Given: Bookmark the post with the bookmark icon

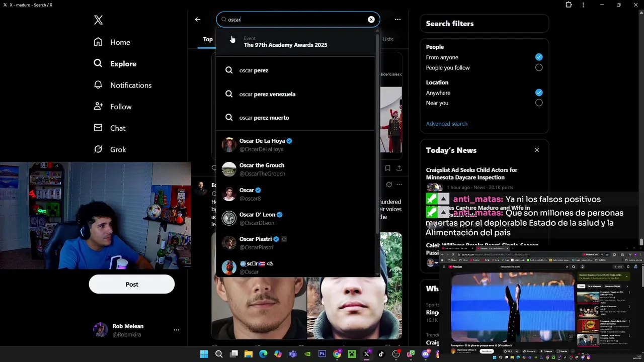Looking at the screenshot, I should point(388,168).
